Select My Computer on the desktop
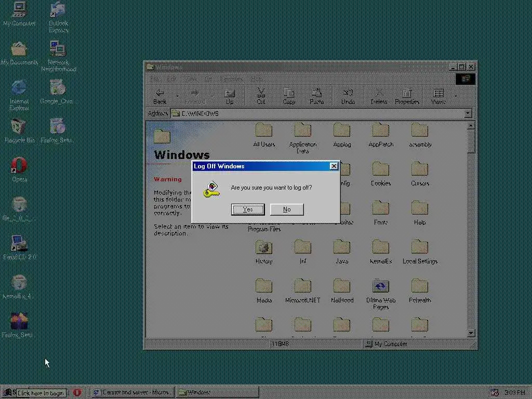 pos(19,14)
